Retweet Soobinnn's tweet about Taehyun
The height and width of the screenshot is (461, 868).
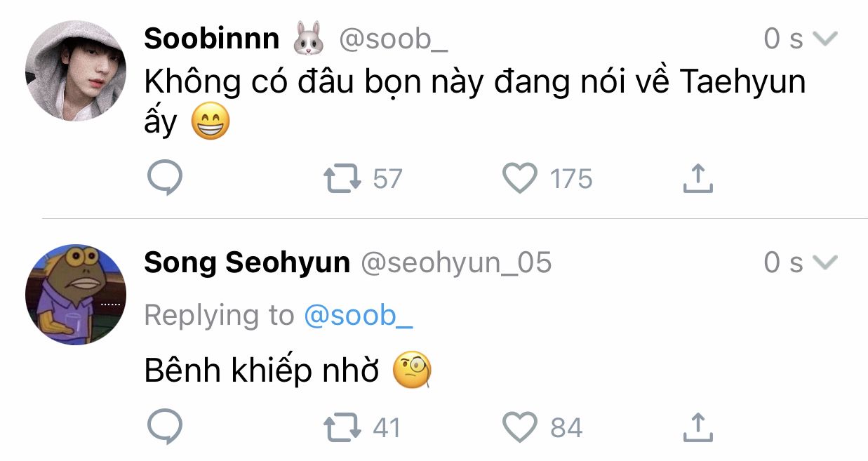(342, 179)
